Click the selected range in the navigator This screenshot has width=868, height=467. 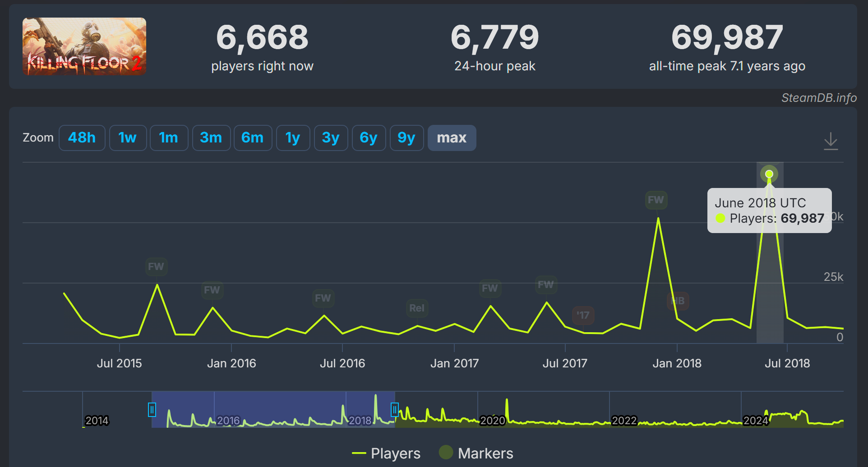273,409
